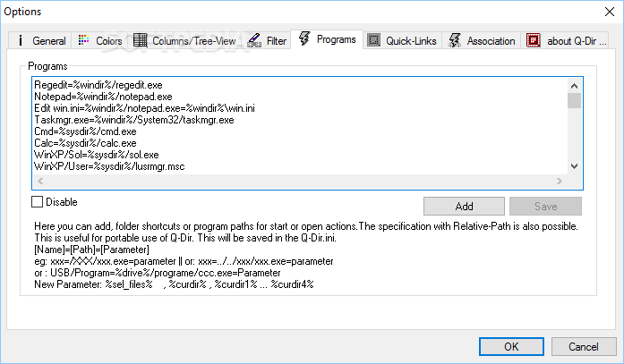Click the Edit win.ini line
This screenshot has width=624, height=364.
[144, 108]
